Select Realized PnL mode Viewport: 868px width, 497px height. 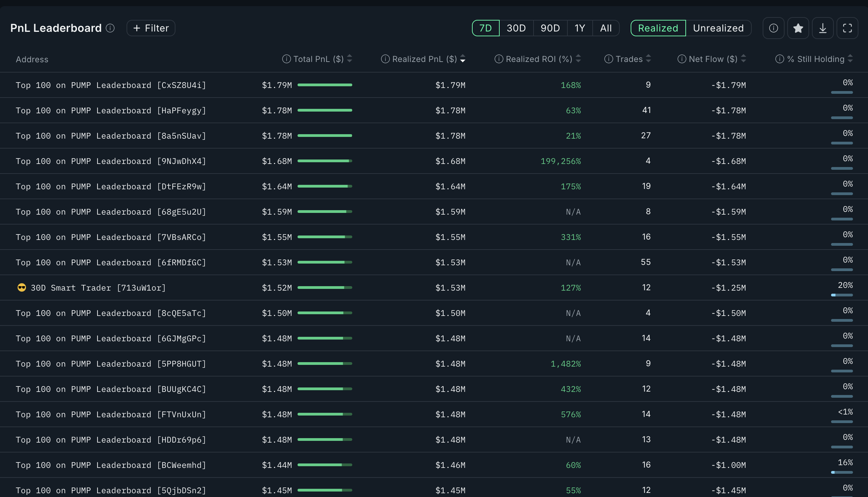pyautogui.click(x=658, y=28)
